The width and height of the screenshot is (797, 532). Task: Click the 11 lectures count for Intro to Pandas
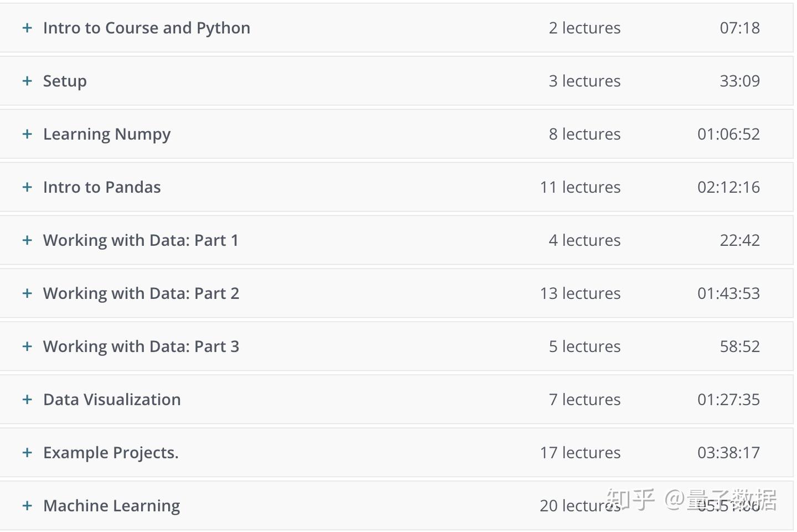(x=580, y=187)
